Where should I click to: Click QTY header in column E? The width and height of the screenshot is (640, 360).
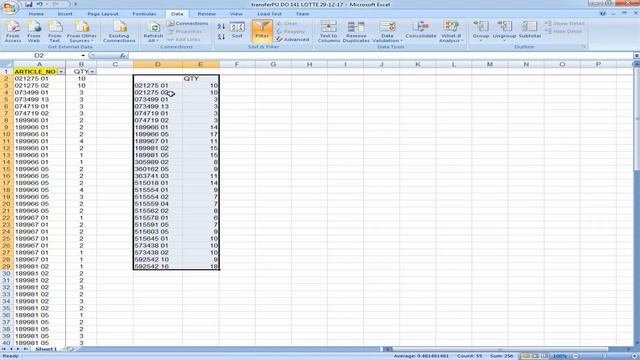tap(200, 78)
